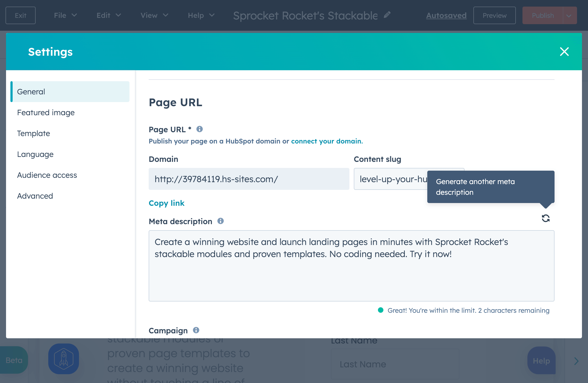The image size is (588, 383).
Task: Open the View menu
Action: click(154, 15)
